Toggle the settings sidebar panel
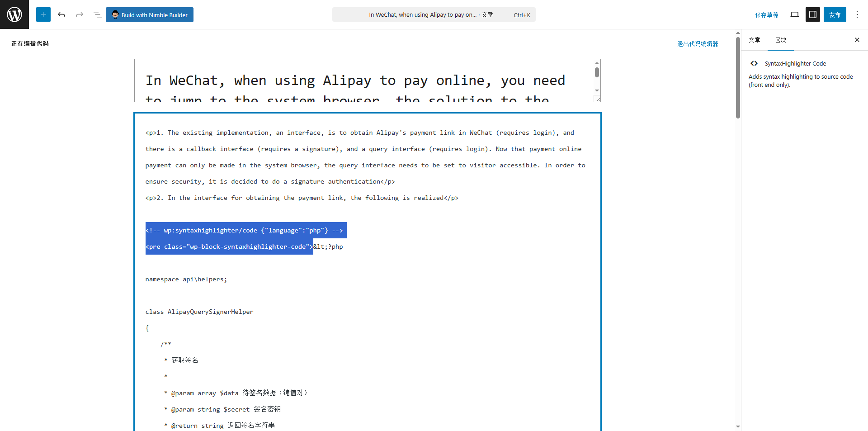The height and width of the screenshot is (431, 868). click(x=813, y=14)
